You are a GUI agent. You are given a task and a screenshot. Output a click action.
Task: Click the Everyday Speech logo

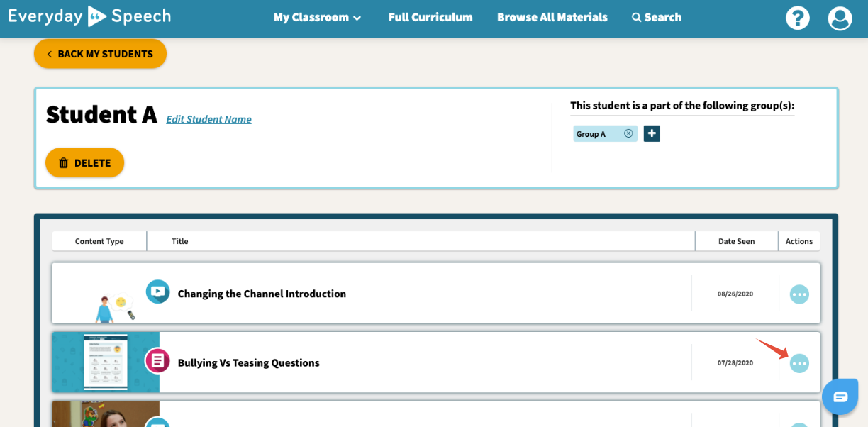click(x=89, y=16)
